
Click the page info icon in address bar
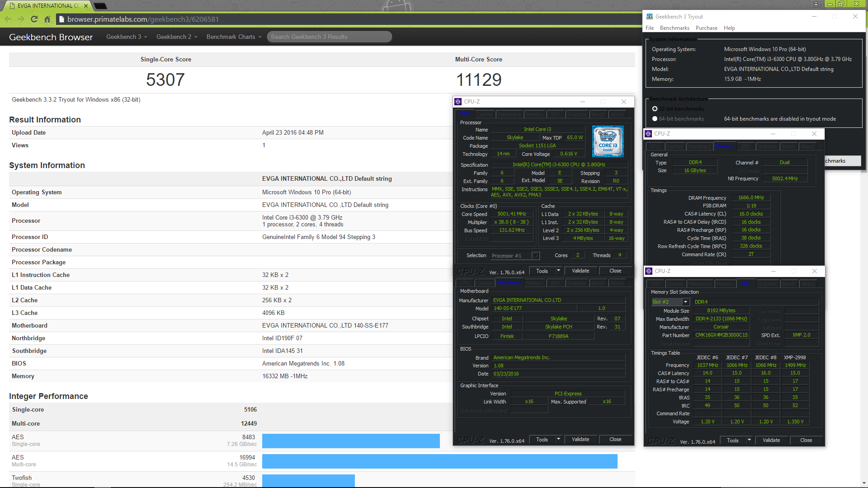click(62, 19)
